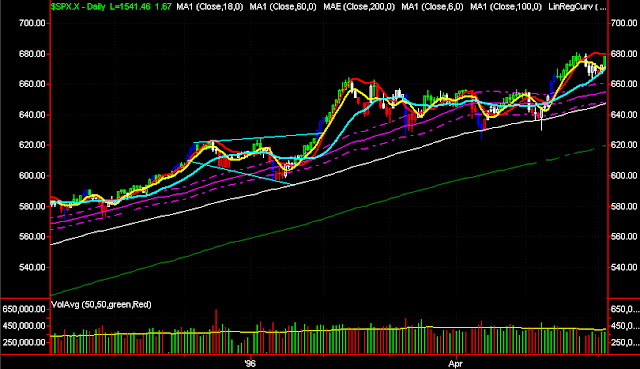
Task: Click the 660.00 label on left price axis
Action: point(32,84)
